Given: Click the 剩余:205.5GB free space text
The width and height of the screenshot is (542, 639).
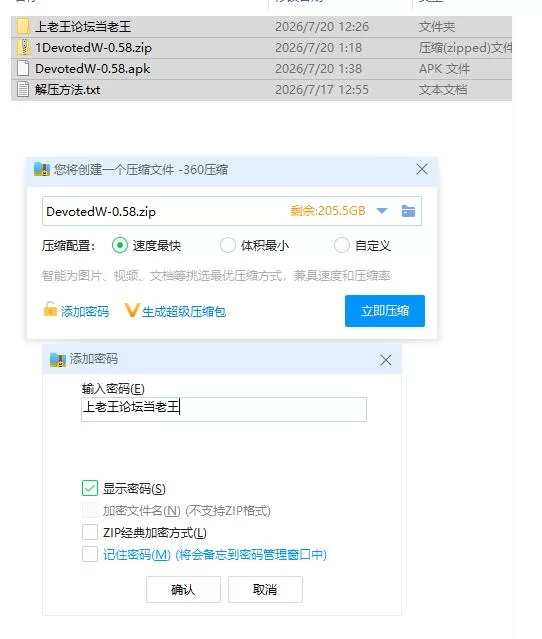Looking at the screenshot, I should [328, 211].
